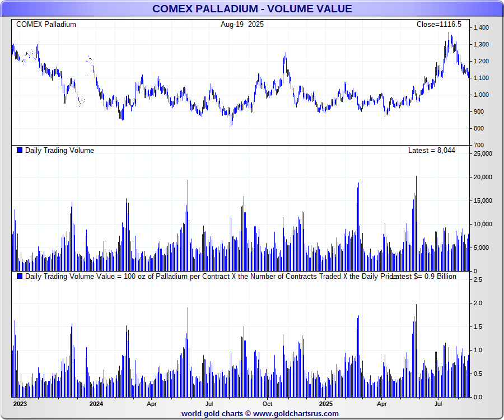Click the '20,000' volume axis label

(483, 177)
